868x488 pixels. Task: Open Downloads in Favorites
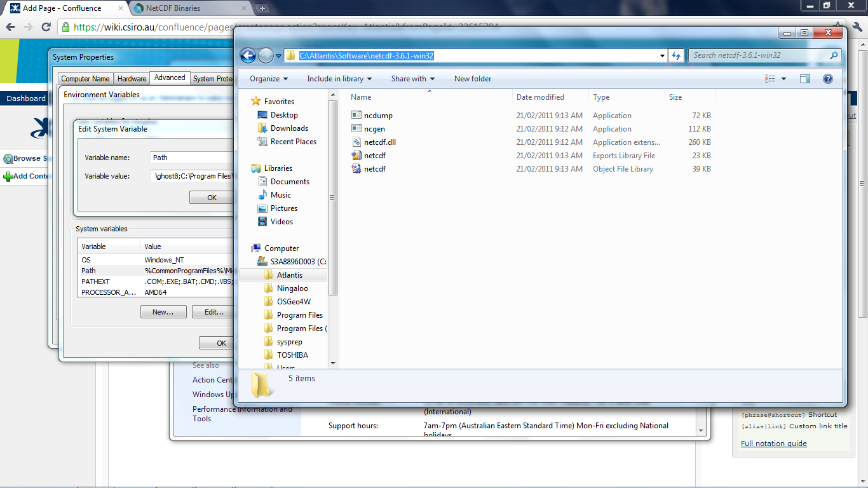click(289, 128)
